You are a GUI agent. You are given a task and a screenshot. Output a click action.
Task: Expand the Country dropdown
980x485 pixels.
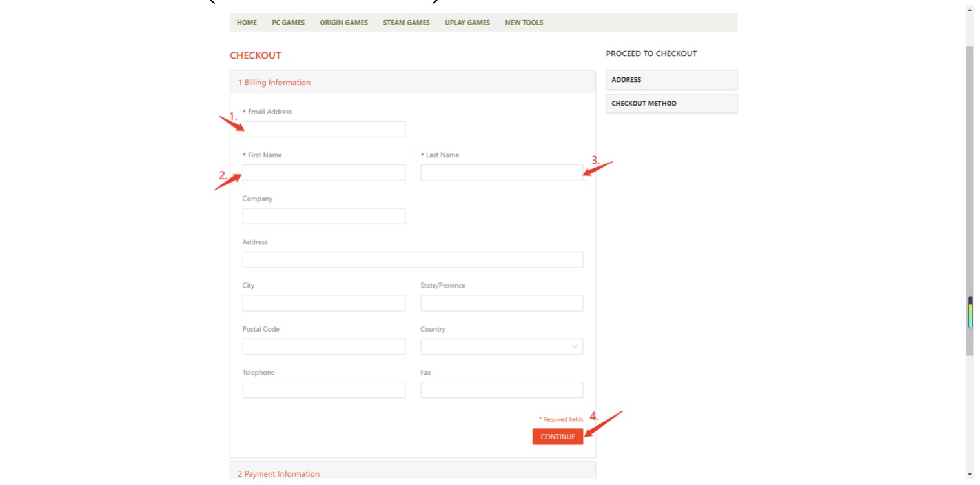[501, 347]
